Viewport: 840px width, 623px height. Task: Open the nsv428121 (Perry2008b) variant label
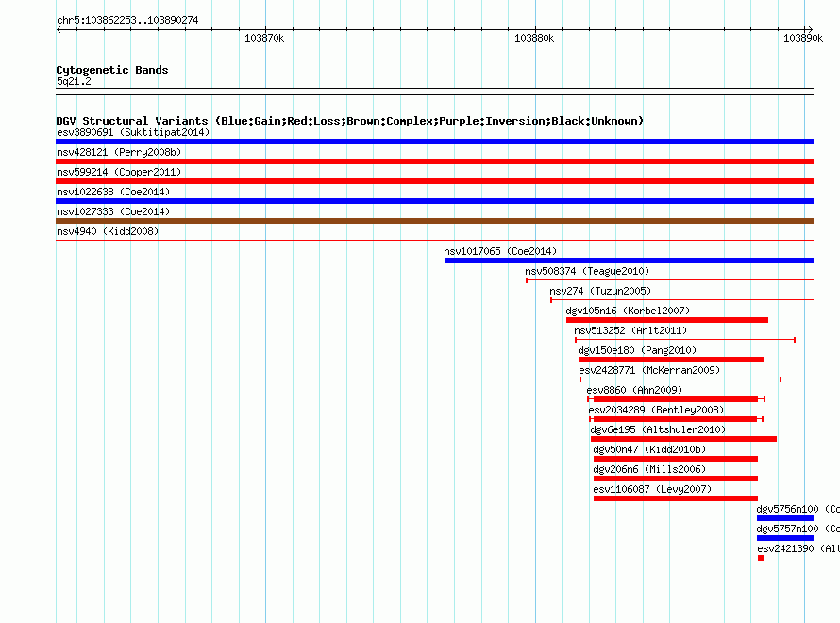119,152
